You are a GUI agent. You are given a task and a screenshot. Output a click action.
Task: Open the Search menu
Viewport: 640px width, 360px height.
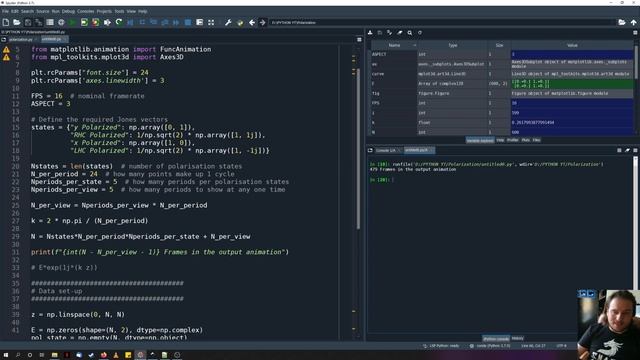(27, 11)
